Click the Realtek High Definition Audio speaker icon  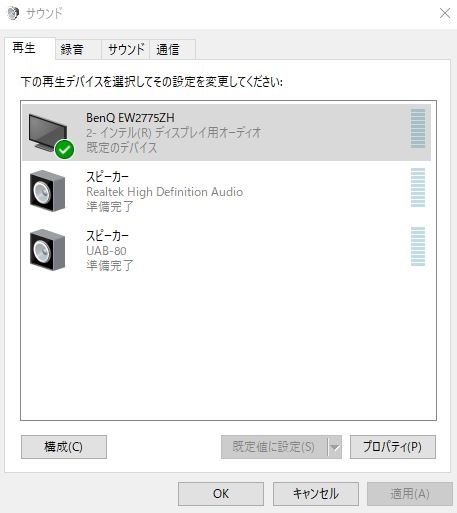[x=47, y=191]
